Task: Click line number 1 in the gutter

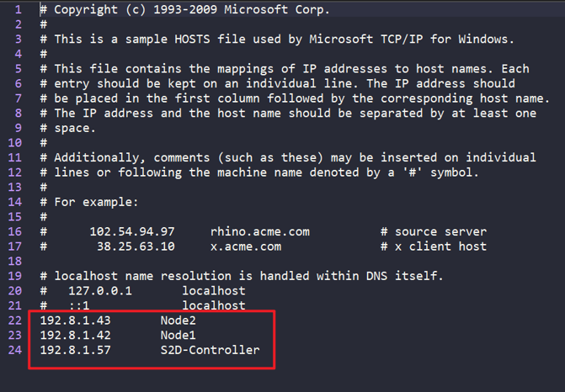Action: coord(18,9)
